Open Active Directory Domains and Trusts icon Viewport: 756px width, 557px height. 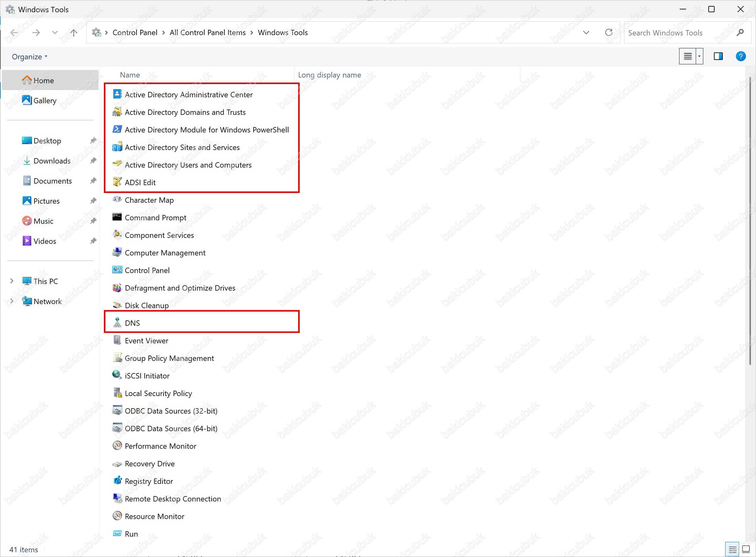coord(117,112)
